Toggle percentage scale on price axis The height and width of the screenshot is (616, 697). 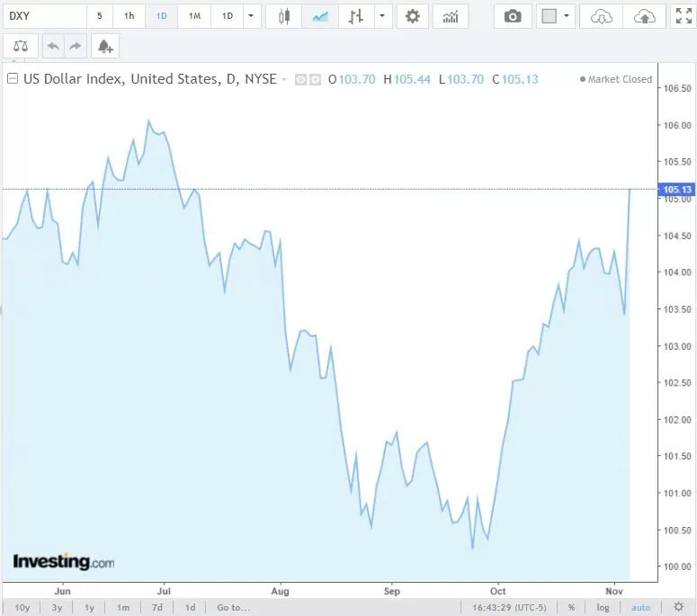[x=571, y=607]
